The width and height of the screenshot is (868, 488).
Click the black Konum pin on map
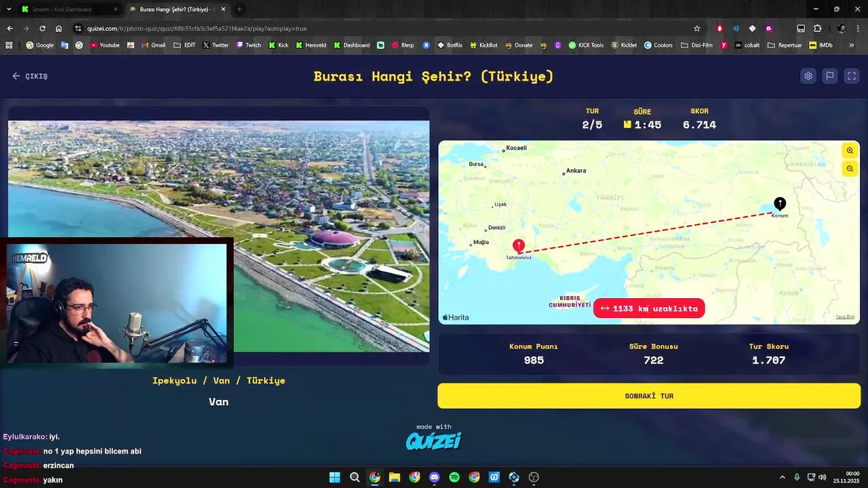(x=780, y=203)
